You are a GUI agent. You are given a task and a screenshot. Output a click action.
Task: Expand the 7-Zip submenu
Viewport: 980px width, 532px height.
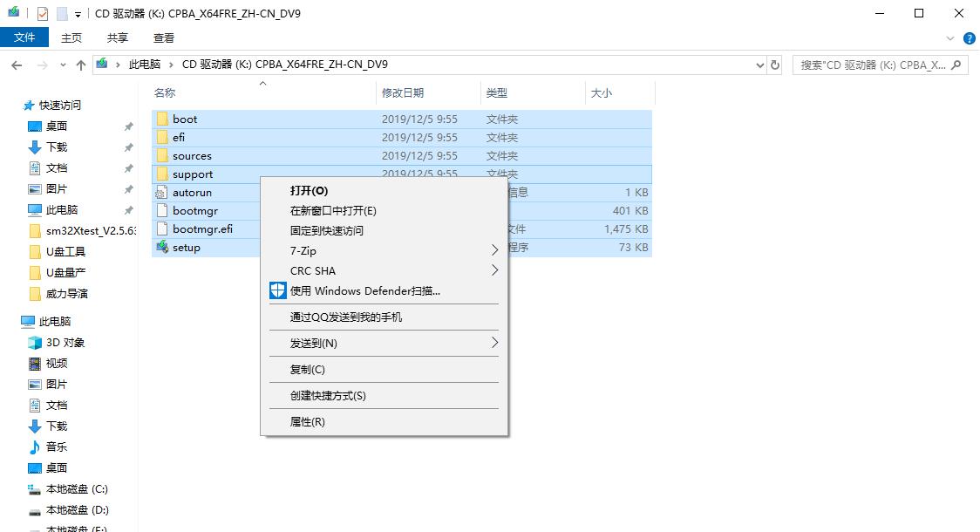[x=384, y=251]
